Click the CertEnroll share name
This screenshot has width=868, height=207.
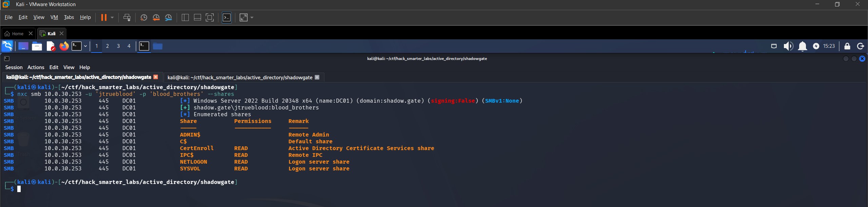pyautogui.click(x=197, y=148)
